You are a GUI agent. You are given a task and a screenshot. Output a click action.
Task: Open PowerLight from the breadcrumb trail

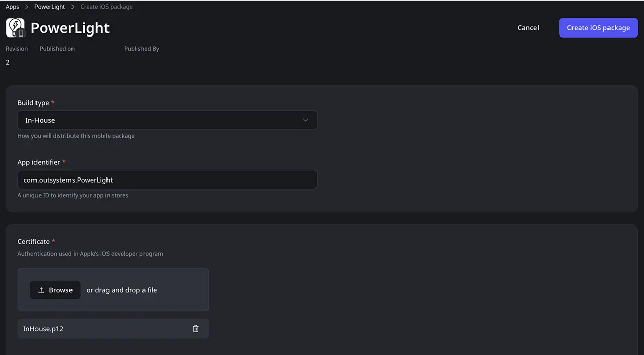click(x=49, y=6)
